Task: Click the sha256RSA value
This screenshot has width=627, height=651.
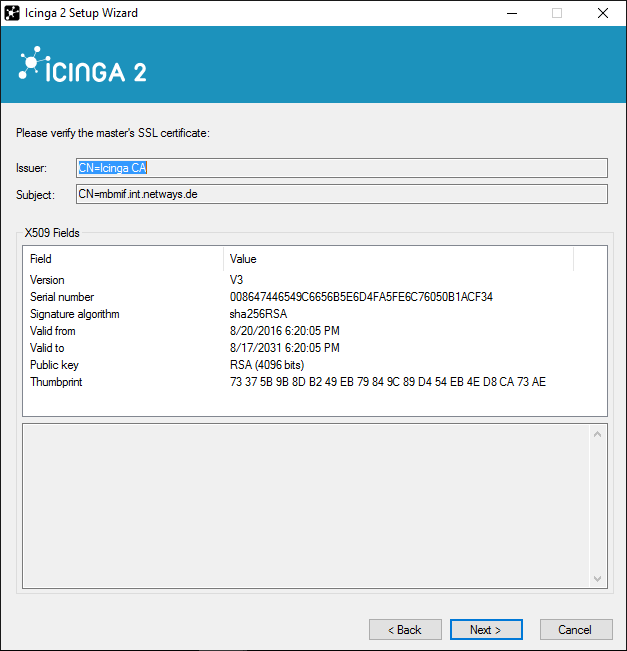Action: [x=258, y=314]
